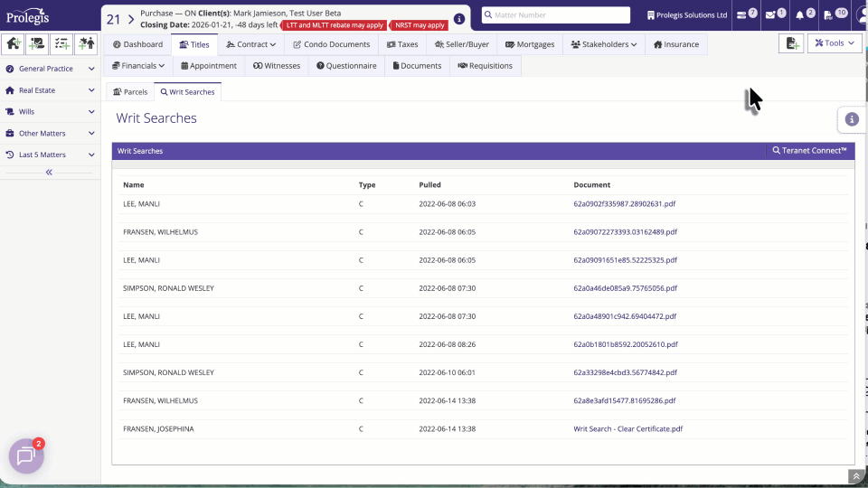Open 62a09091651e85.52225325.pdf link
868x488 pixels.
tap(625, 260)
